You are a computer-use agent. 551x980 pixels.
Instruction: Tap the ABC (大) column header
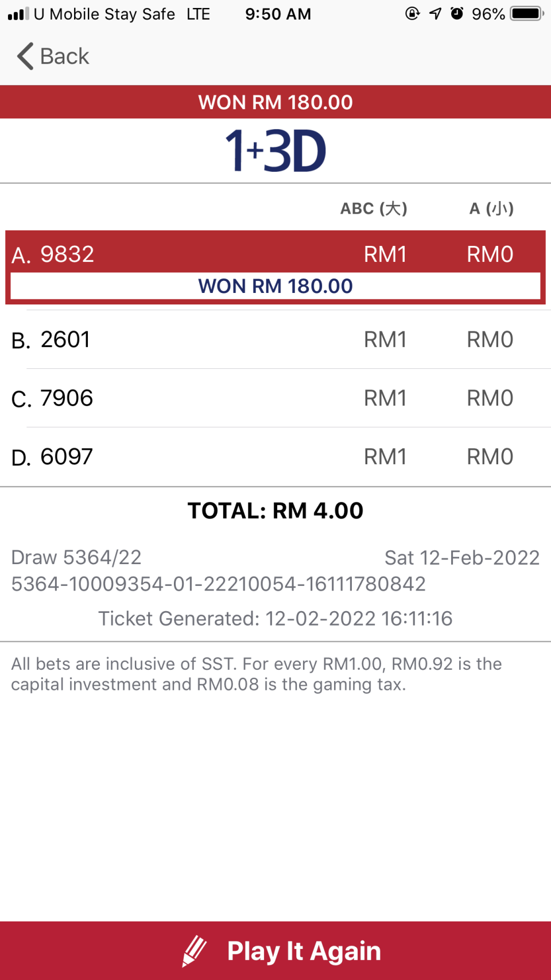374,208
